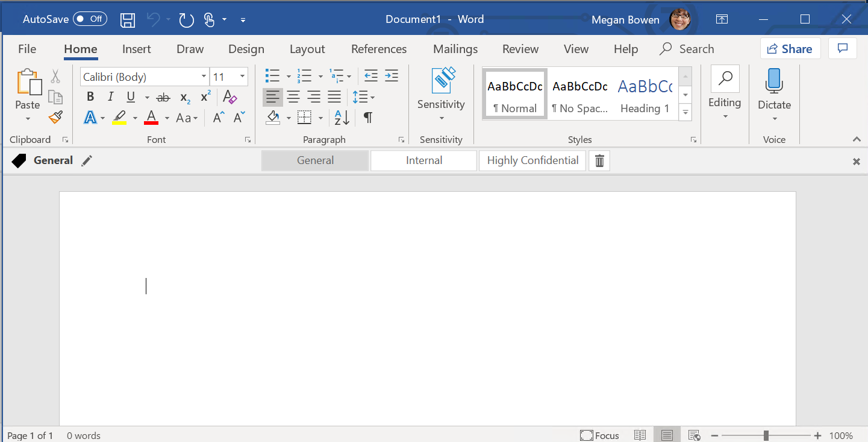The width and height of the screenshot is (868, 442).
Task: Start Dictate voice typing
Action: tap(773, 90)
